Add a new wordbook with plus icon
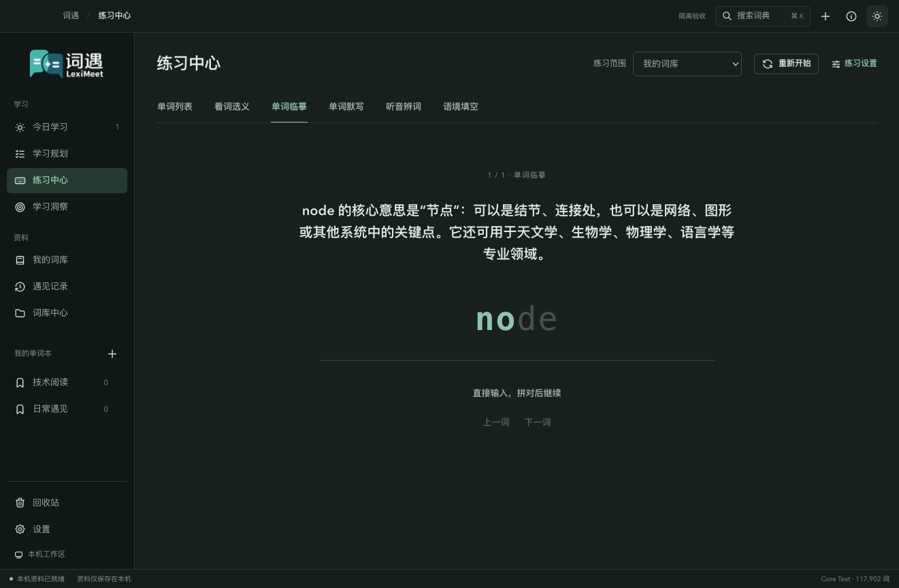Screen dimensions: 899x588 click(x=112, y=354)
